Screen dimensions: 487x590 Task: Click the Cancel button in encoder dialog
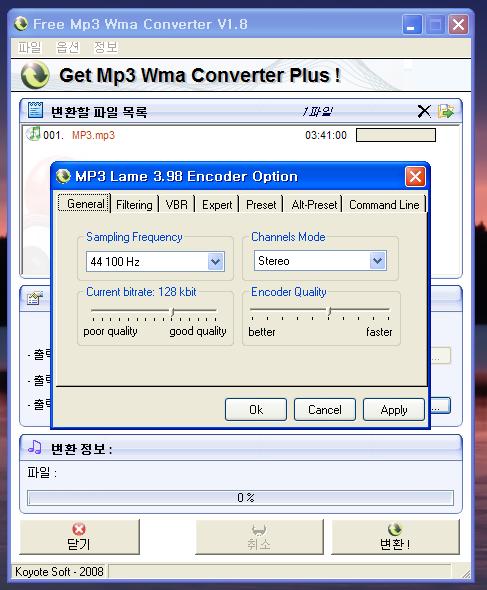pos(325,409)
